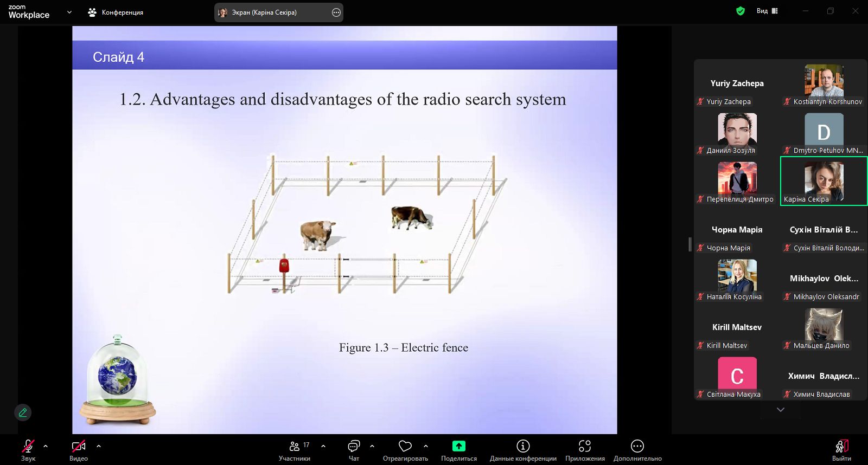Expand reactions arrow beside Отреагировать
The height and width of the screenshot is (465, 868).
tap(426, 446)
